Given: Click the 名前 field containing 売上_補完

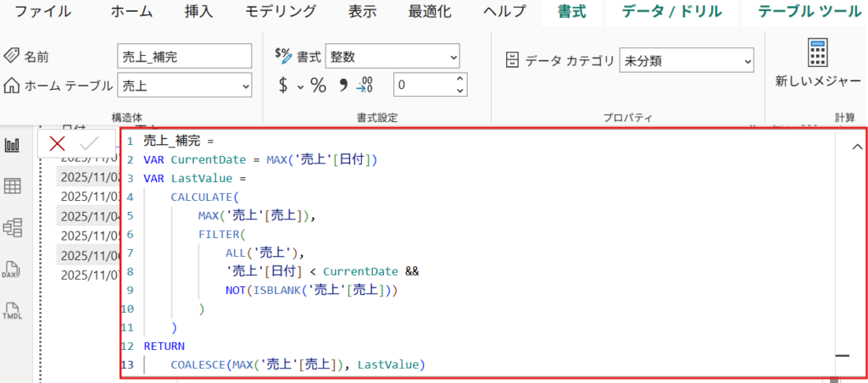Looking at the screenshot, I should [184, 57].
